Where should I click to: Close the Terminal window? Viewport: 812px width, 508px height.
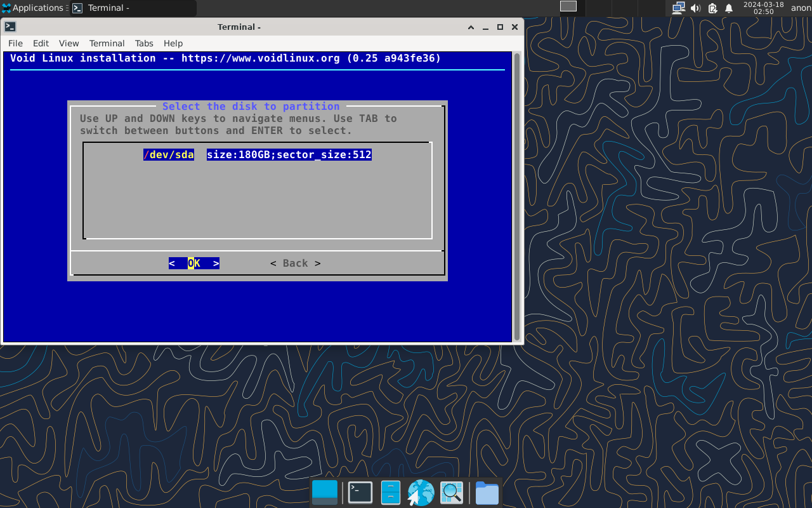tap(514, 27)
